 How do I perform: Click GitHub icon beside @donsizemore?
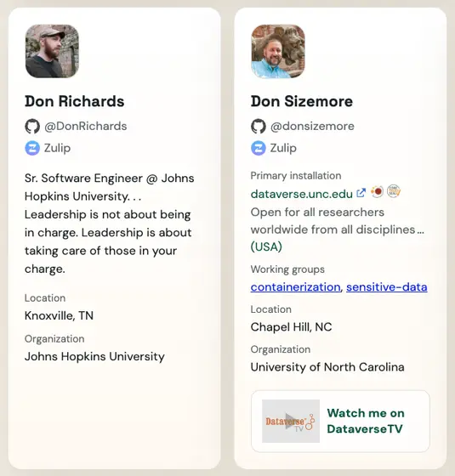click(x=259, y=127)
